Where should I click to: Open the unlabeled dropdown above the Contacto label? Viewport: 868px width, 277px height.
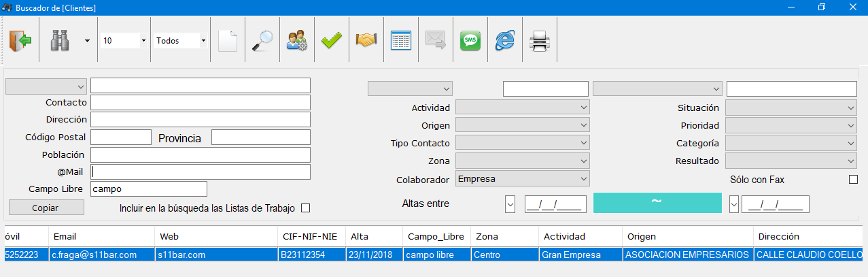(46, 86)
